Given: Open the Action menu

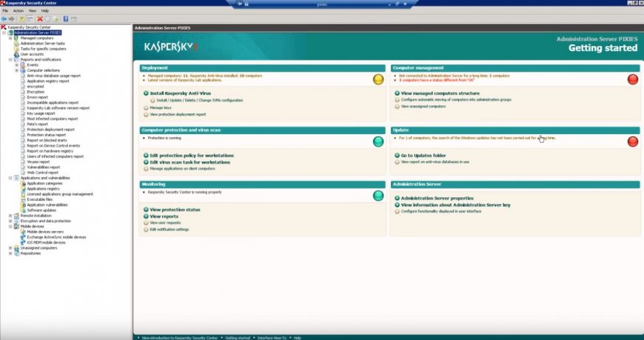Looking at the screenshot, I should (19, 10).
